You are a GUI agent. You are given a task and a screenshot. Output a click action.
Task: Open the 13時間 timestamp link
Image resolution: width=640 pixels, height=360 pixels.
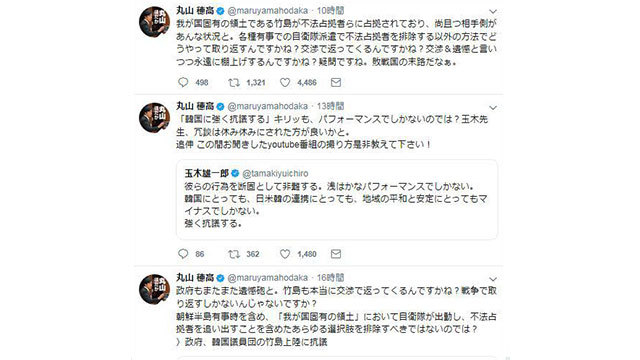[330, 106]
